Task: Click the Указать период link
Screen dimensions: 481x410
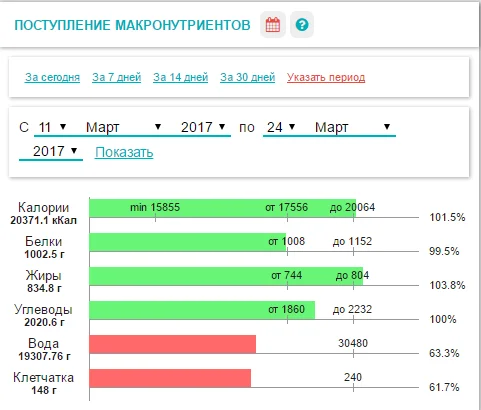Action: coord(326,77)
